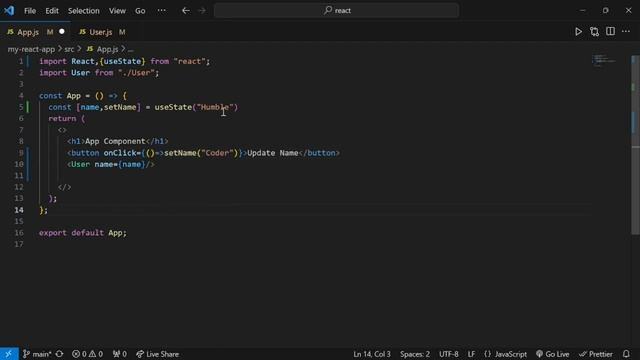Open the remote window indicator
This screenshot has width=640, height=360.
[9, 354]
